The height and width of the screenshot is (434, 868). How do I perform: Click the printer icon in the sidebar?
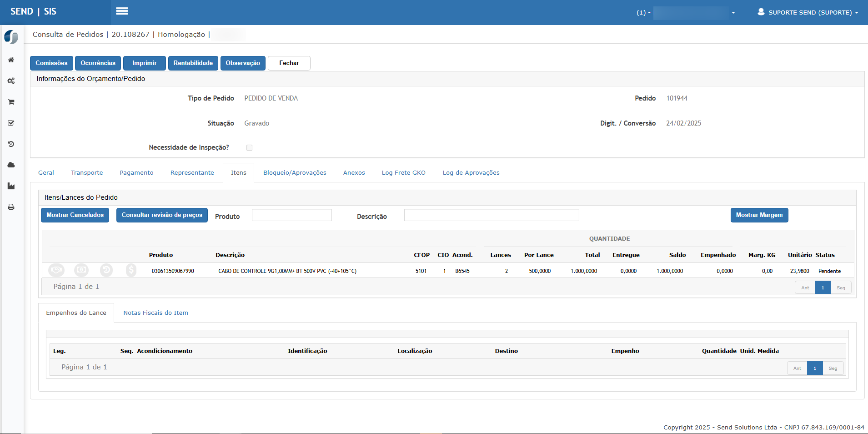(11, 207)
